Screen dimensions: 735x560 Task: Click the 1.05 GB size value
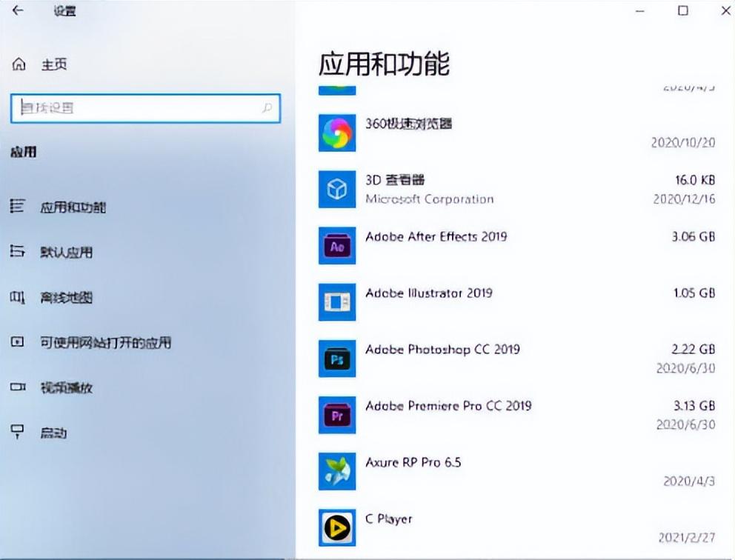pyautogui.click(x=694, y=293)
